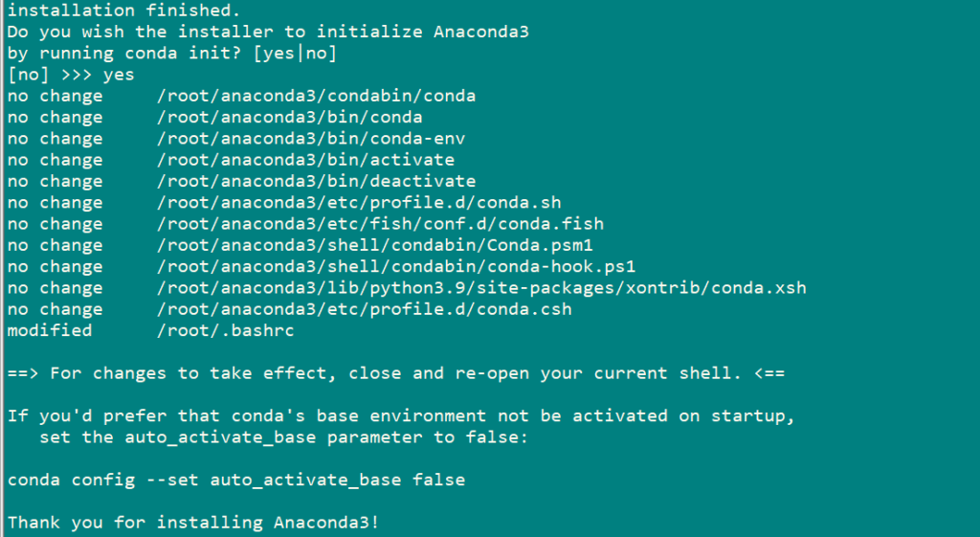The height and width of the screenshot is (537, 980).
Task: Click the 'yes' answer after the prompt
Action: (x=119, y=75)
